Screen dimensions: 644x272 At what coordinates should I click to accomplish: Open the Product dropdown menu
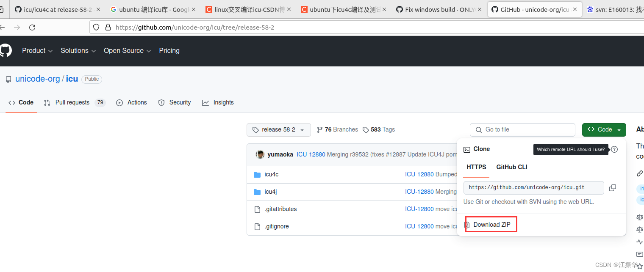[x=37, y=51]
